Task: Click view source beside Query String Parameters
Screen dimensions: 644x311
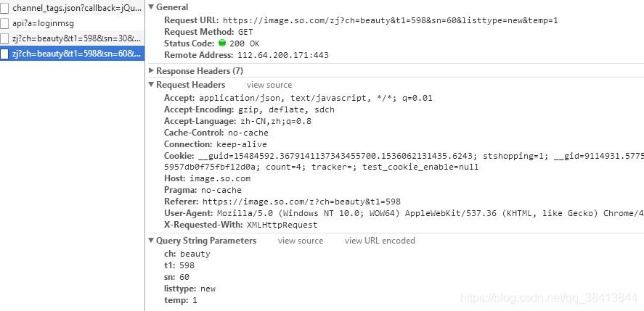Action: [x=301, y=241]
